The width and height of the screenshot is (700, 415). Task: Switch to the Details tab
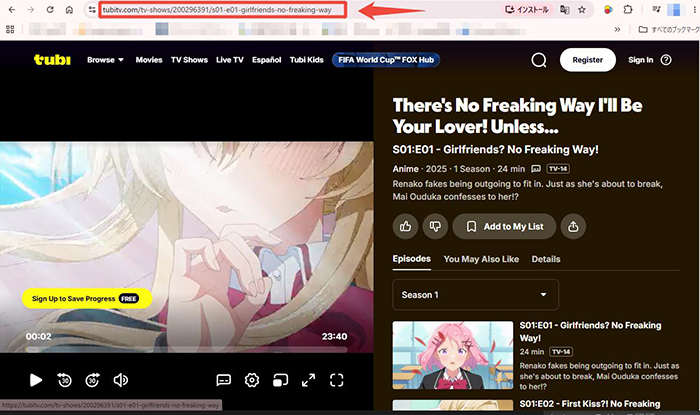tap(546, 259)
